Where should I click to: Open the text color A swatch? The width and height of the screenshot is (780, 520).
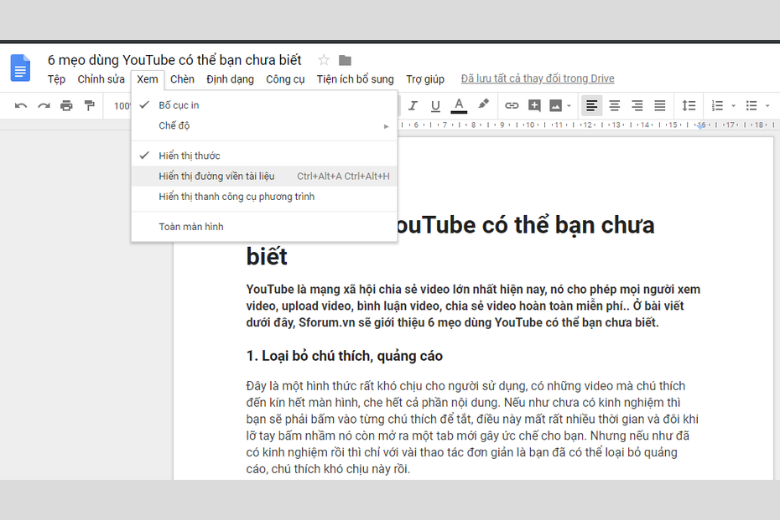coord(459,105)
